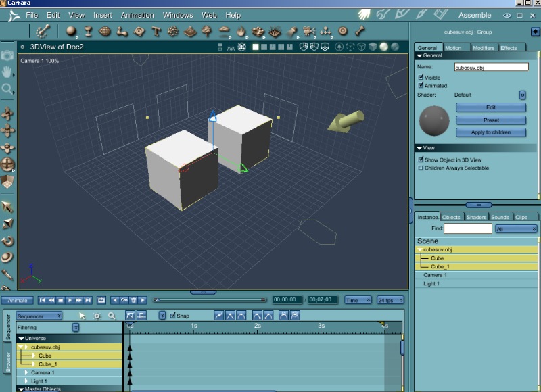The image size is (541, 392).
Task: Enable Children Always Selectable option
Action: (x=421, y=168)
